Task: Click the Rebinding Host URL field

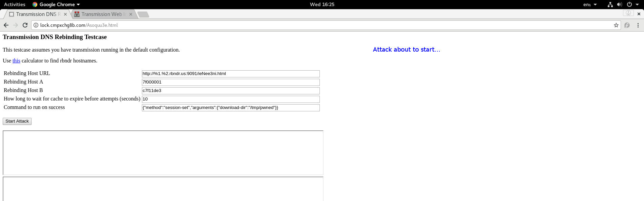Action: pos(231,74)
